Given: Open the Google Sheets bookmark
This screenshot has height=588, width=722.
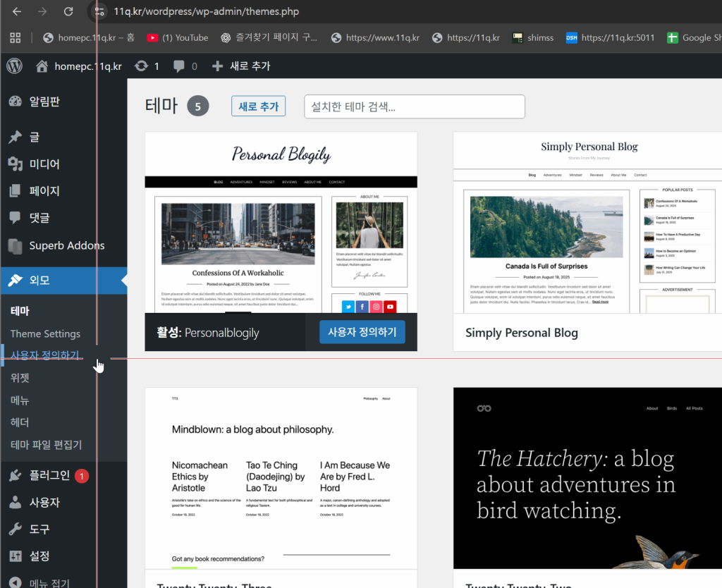Looking at the screenshot, I should pos(695,38).
